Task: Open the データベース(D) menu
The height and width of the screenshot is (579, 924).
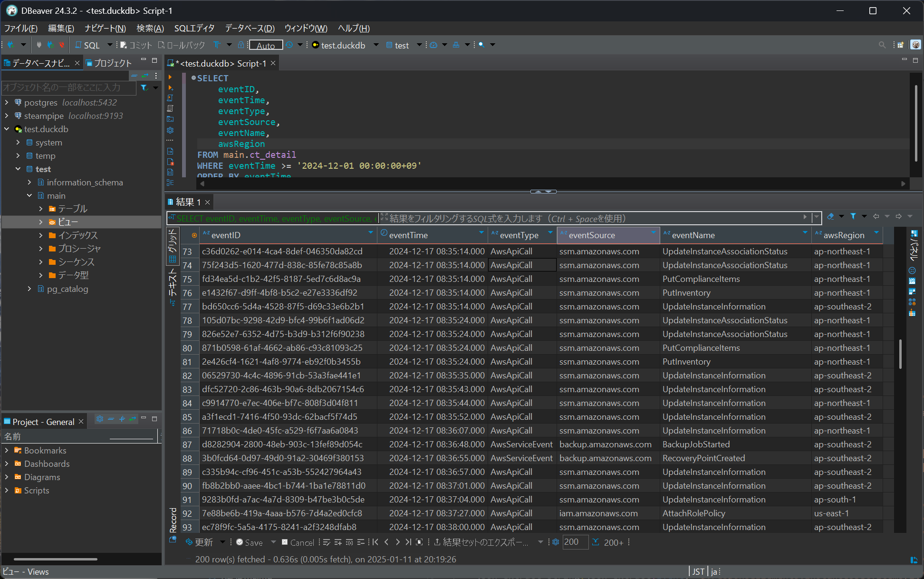Action: tap(250, 28)
